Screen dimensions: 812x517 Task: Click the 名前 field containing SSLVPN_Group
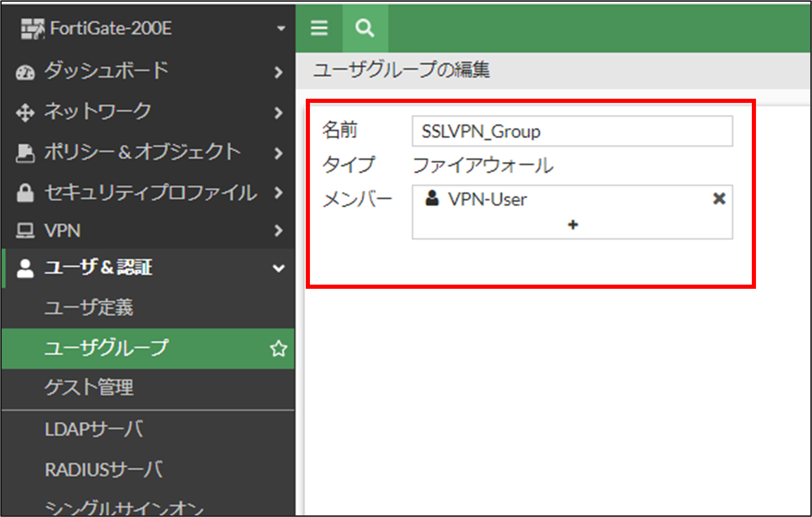[x=572, y=131]
